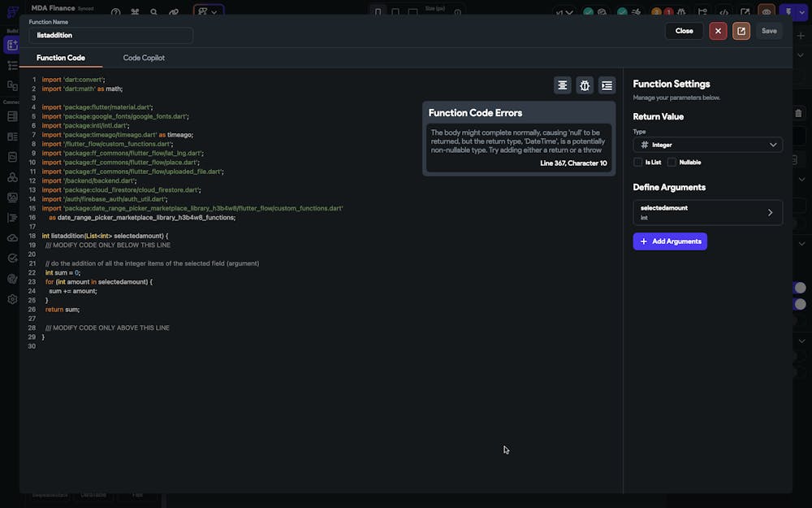Click the Add Arguments button

click(670, 241)
